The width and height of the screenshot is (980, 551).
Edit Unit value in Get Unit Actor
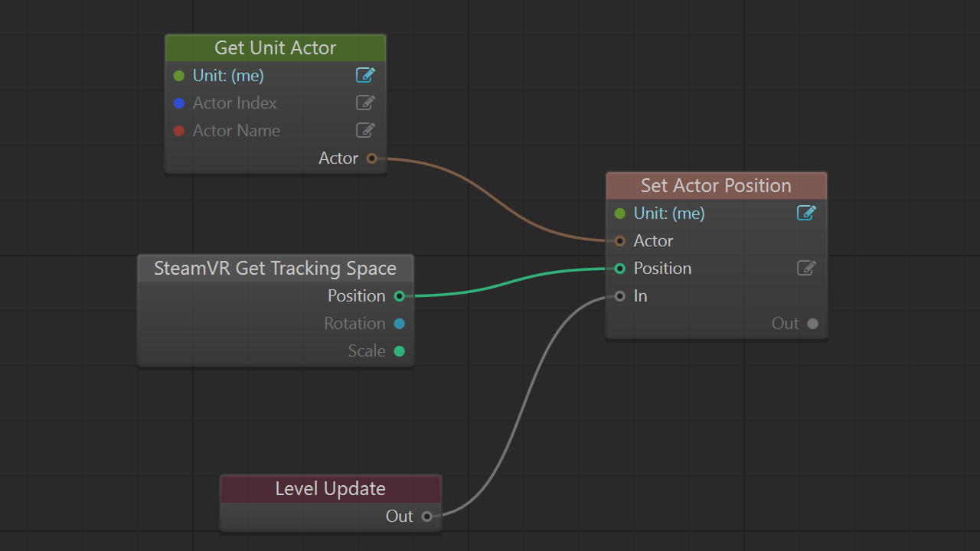pos(365,75)
